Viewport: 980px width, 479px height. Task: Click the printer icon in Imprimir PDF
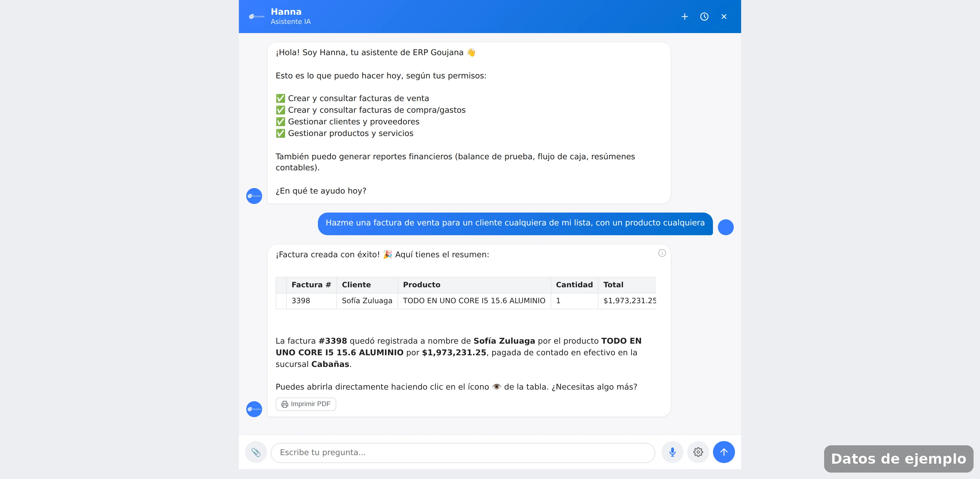point(285,404)
